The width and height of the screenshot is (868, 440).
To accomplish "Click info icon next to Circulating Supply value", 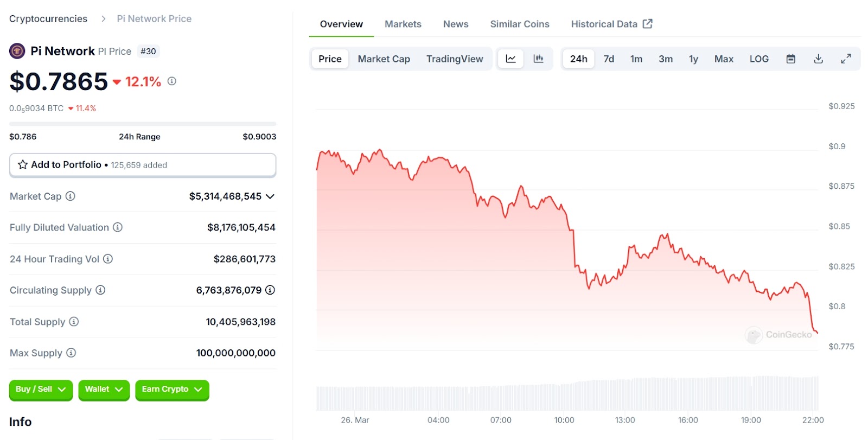I will click(x=270, y=290).
